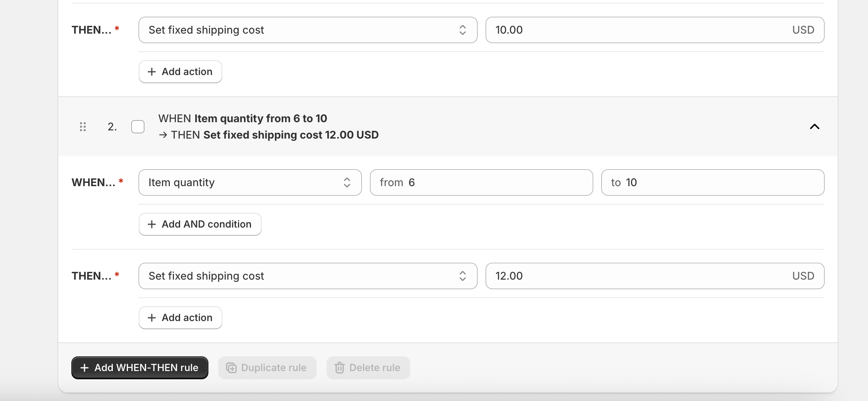Viewport: 868px width, 401px height.
Task: Open the Item quantity condition dropdown
Action: pos(250,182)
